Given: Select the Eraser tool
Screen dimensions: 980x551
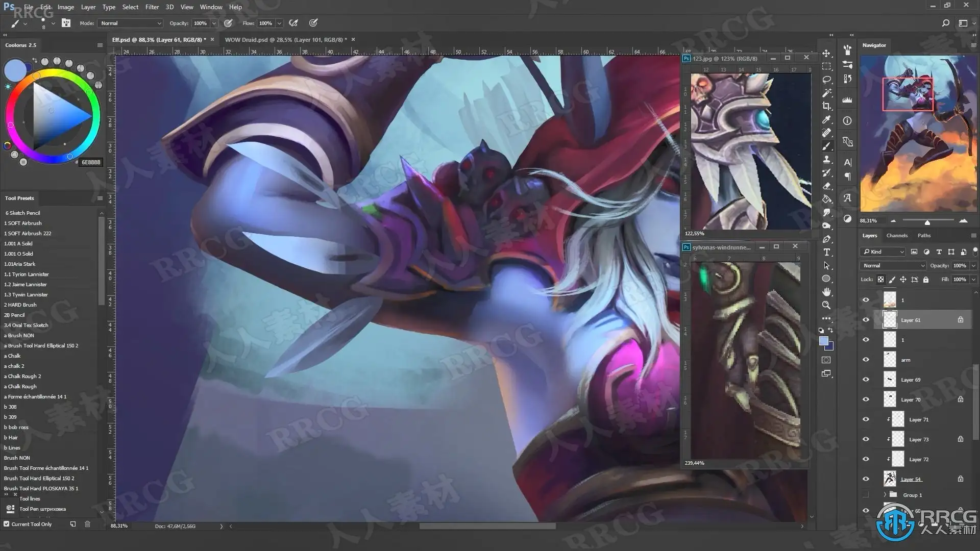Looking at the screenshot, I should (x=826, y=186).
